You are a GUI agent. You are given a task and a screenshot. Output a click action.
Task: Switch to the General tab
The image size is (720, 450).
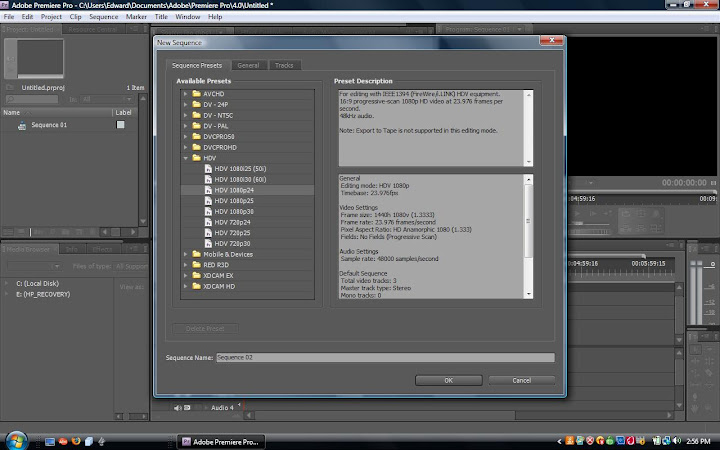pos(248,65)
